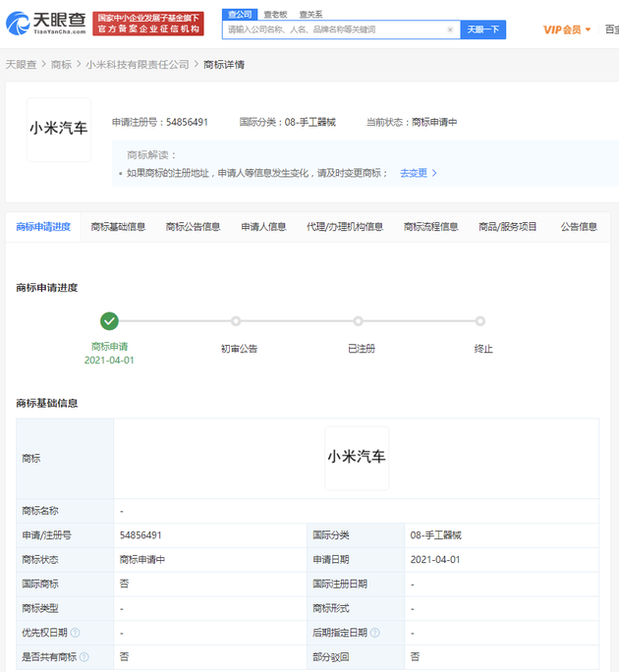Select the 查公司 search tab
Screen dimensions: 619x672
[x=238, y=14]
